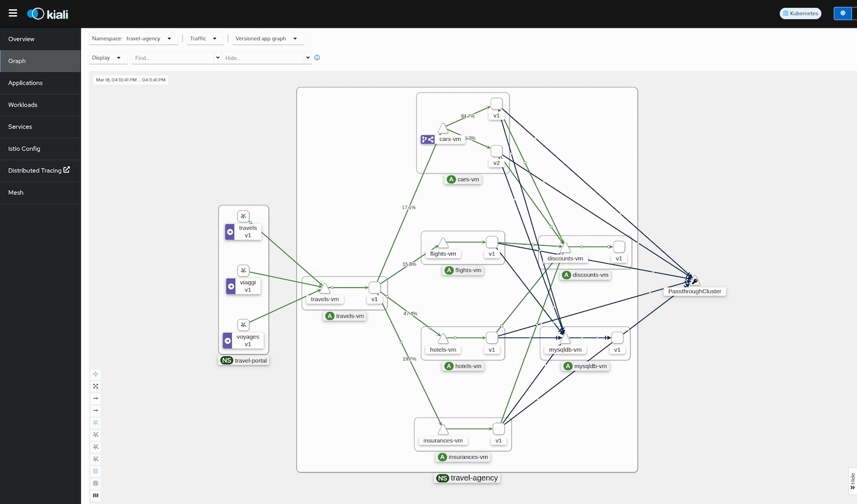Click the PassthroughCluster key node icon

pos(694,281)
